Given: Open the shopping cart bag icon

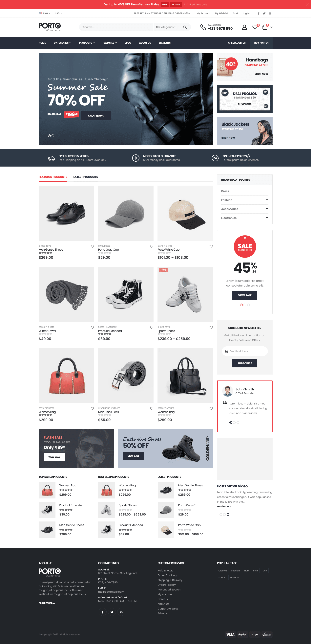Looking at the screenshot, I should pos(266,27).
